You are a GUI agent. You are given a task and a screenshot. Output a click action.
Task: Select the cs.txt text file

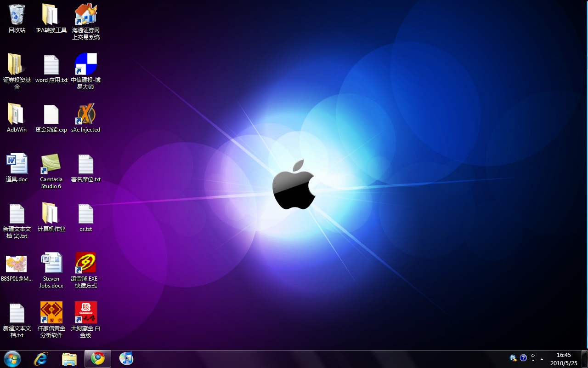tap(86, 218)
